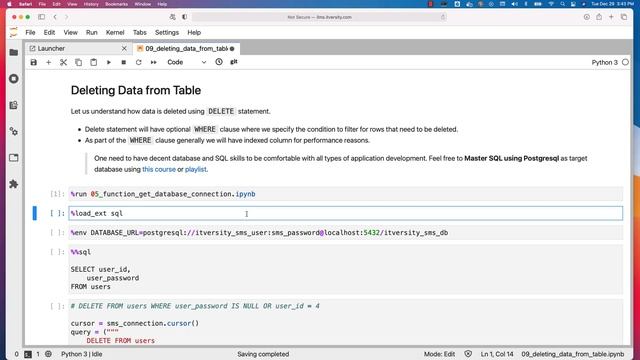Viewport: 640px width, 360px height.
Task: Click 'Mode: Edit' in status bar
Action: [439, 354]
